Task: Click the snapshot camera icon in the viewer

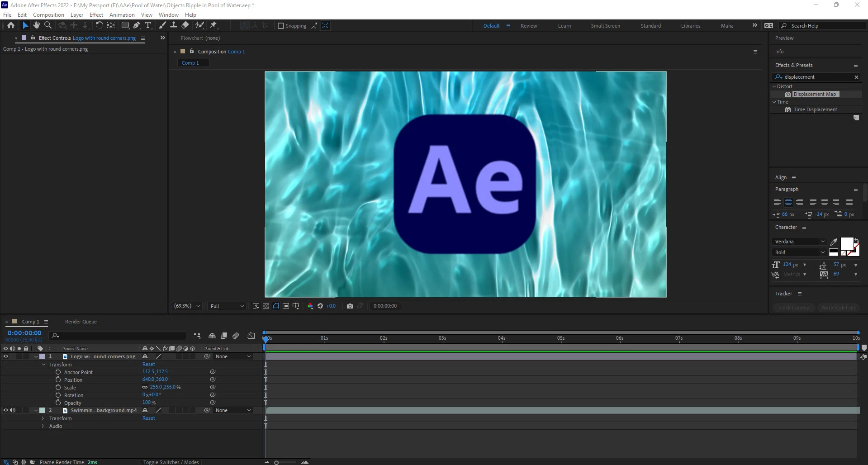Action: point(350,306)
